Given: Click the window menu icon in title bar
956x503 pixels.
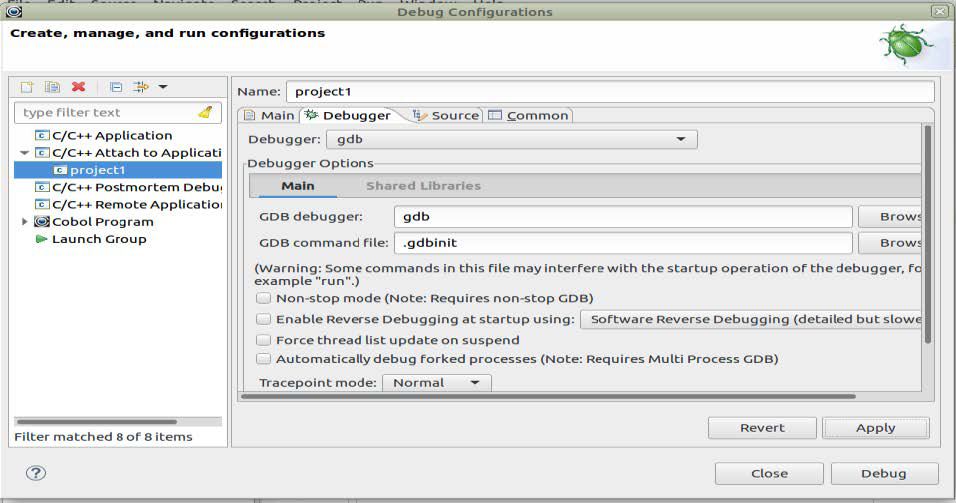Looking at the screenshot, I should click(x=14, y=11).
